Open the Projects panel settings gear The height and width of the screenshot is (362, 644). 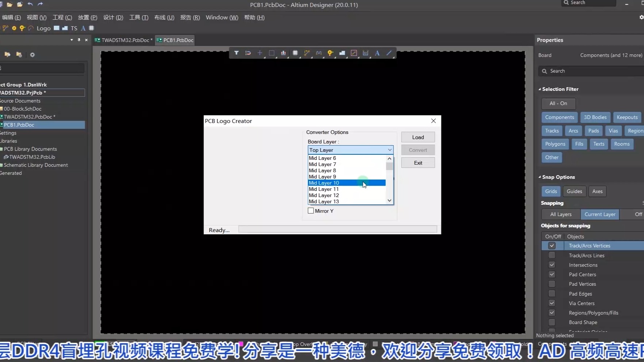pyautogui.click(x=32, y=55)
